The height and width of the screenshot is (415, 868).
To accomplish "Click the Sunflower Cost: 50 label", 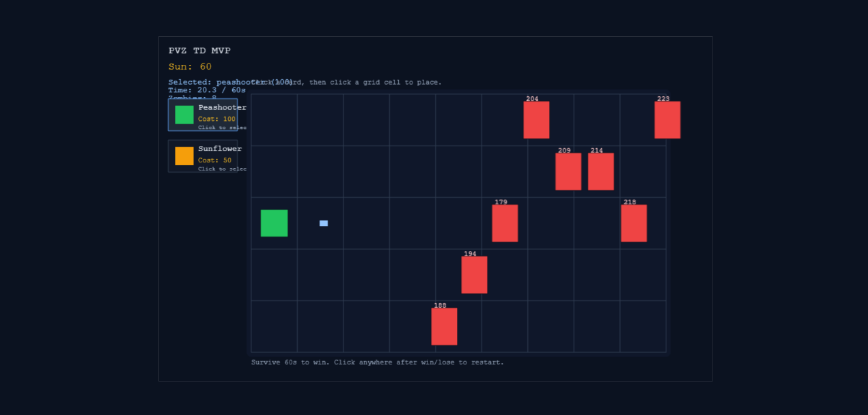I will point(214,160).
